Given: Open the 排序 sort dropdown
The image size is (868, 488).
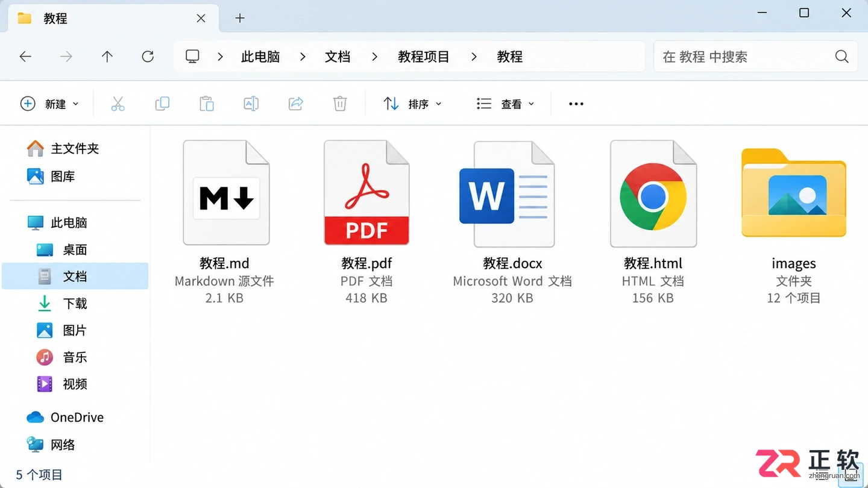Looking at the screenshot, I should pyautogui.click(x=413, y=104).
